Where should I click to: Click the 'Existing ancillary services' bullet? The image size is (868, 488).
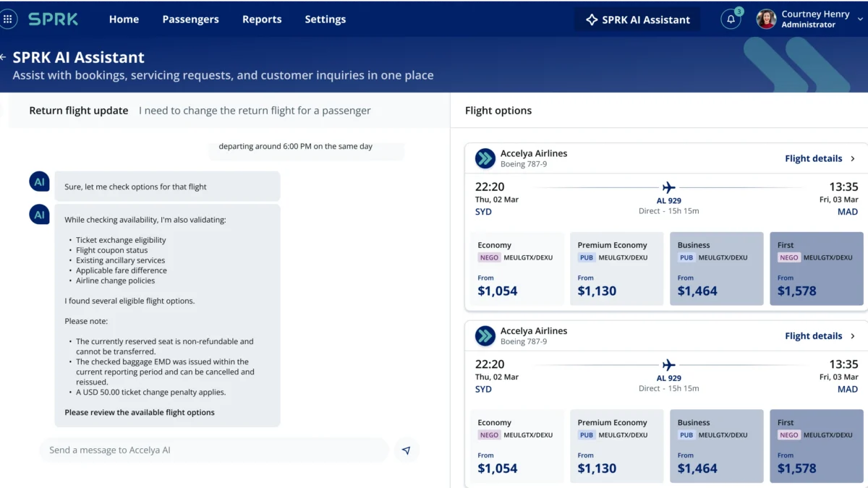pyautogui.click(x=120, y=260)
